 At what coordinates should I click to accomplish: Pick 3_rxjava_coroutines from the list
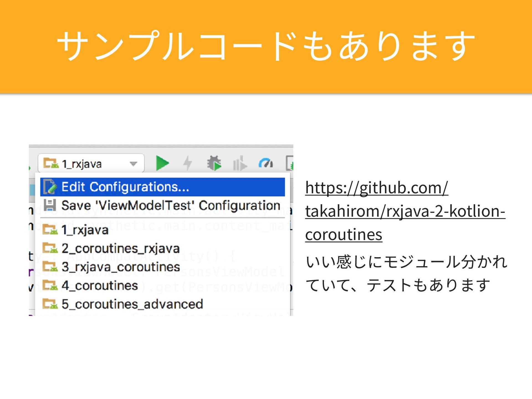click(x=121, y=267)
